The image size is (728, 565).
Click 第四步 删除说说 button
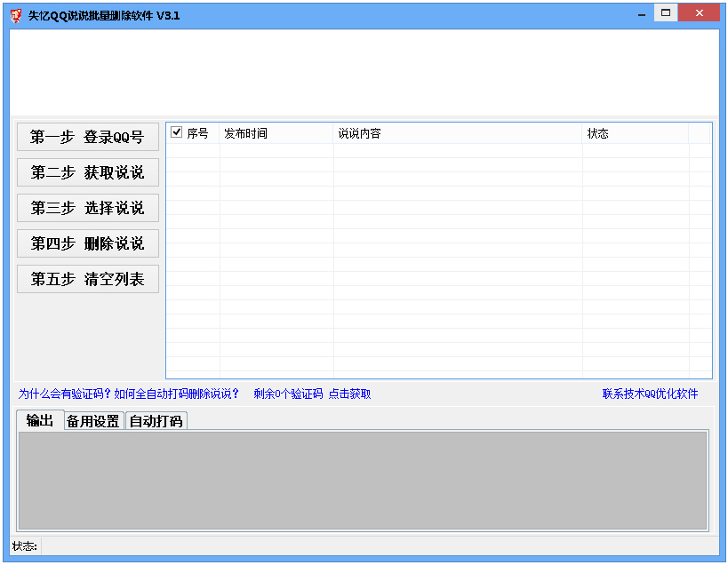point(88,243)
